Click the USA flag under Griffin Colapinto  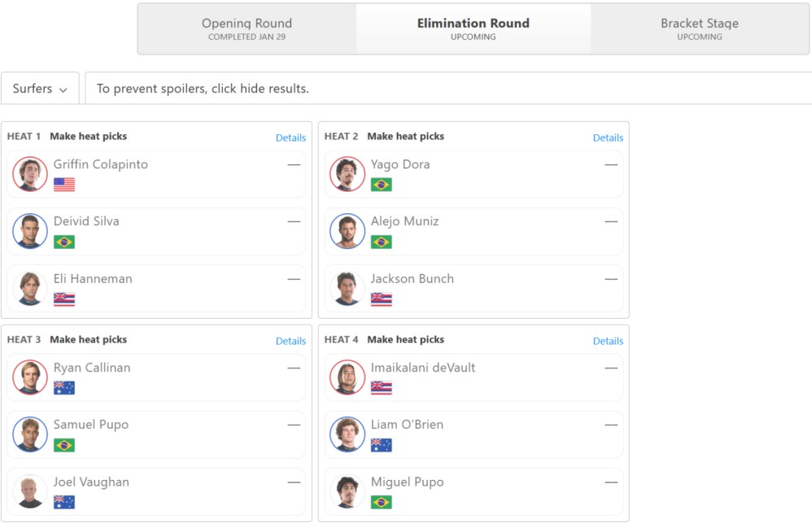[64, 185]
